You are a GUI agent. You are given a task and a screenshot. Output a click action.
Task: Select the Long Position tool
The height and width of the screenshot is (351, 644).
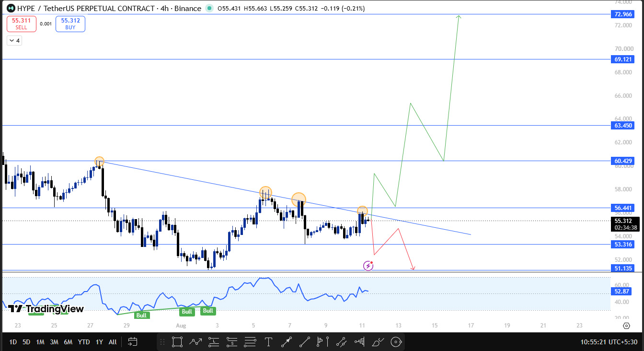213,342
